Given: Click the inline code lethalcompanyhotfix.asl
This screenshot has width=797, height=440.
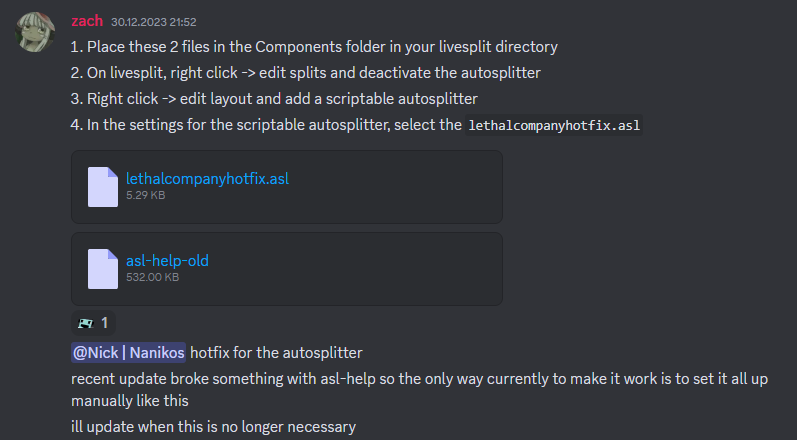Looking at the screenshot, I should (x=554, y=125).
